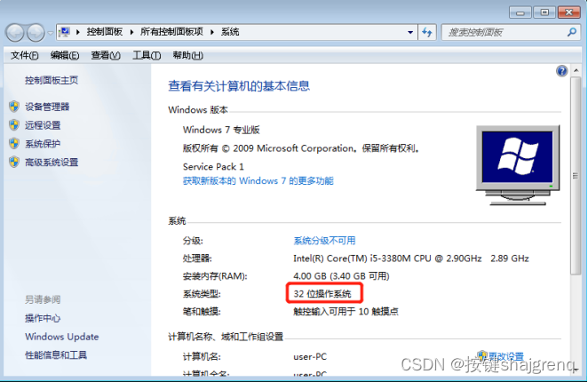This screenshot has width=588, height=382.
Task: Click the 系统分级不可用 rating link
Action: pos(324,241)
